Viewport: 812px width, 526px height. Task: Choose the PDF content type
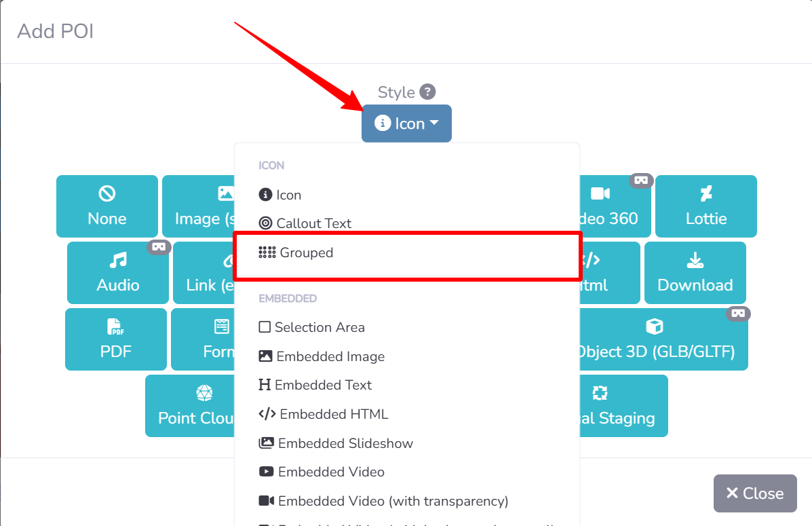(116, 339)
